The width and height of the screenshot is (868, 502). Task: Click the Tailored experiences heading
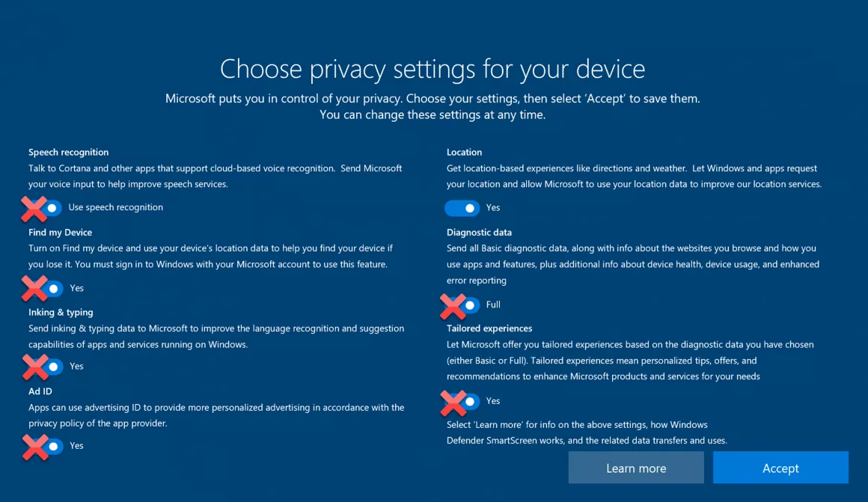(489, 328)
